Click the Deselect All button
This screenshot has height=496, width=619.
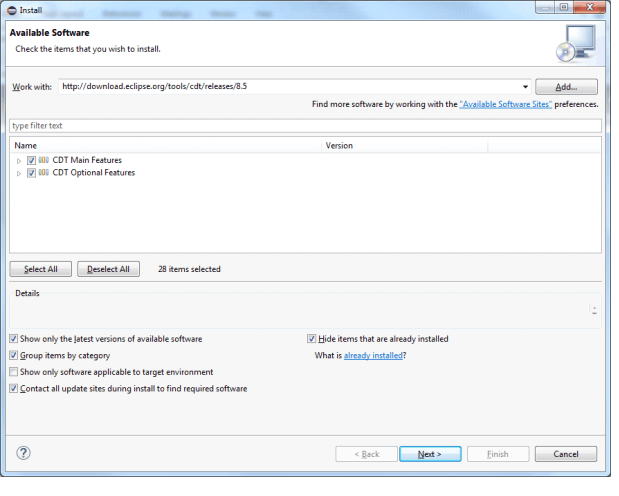tap(108, 269)
